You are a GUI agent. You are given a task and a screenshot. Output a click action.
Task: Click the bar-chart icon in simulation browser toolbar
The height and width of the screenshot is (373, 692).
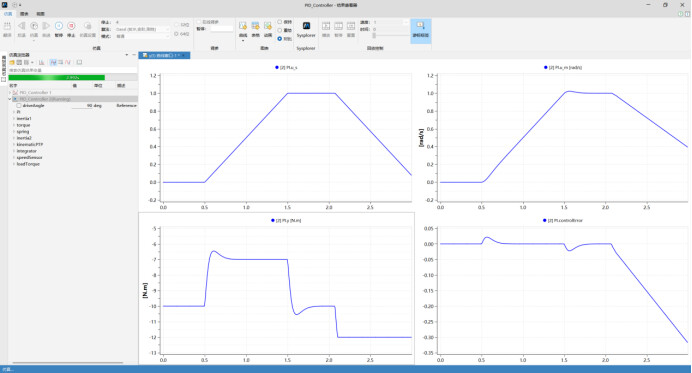(x=41, y=63)
